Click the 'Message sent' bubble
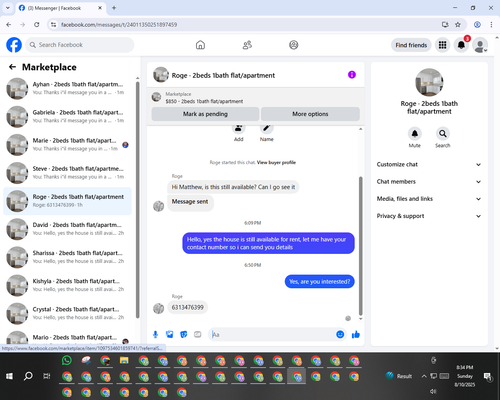The width and height of the screenshot is (500, 400). (190, 202)
